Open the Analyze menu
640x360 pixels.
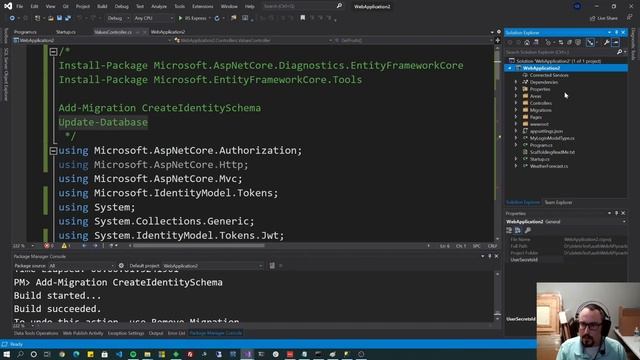click(159, 7)
